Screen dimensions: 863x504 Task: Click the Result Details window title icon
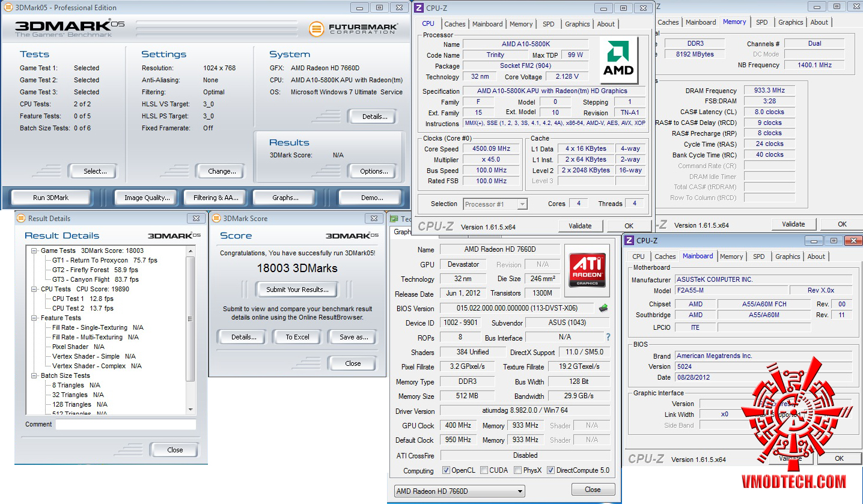[21, 218]
